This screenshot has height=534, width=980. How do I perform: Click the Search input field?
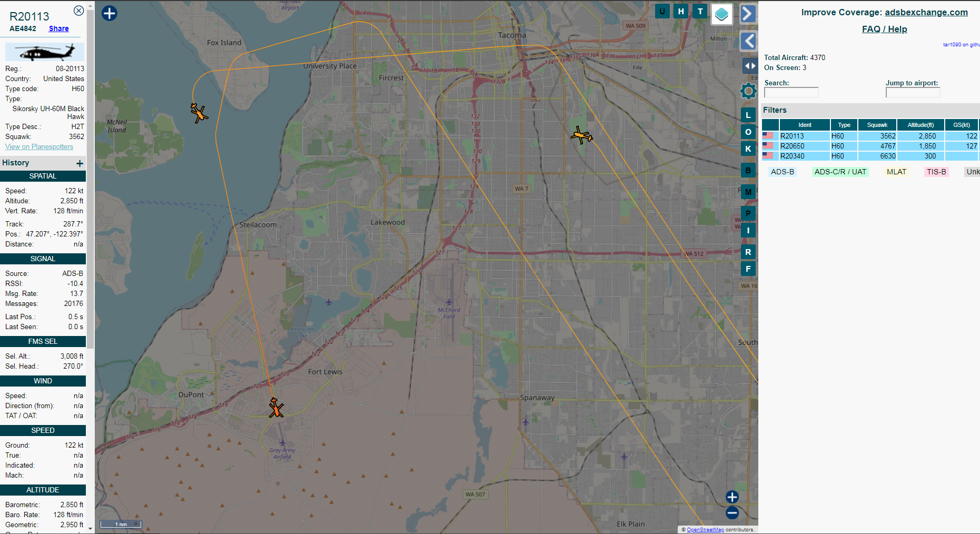(791, 92)
